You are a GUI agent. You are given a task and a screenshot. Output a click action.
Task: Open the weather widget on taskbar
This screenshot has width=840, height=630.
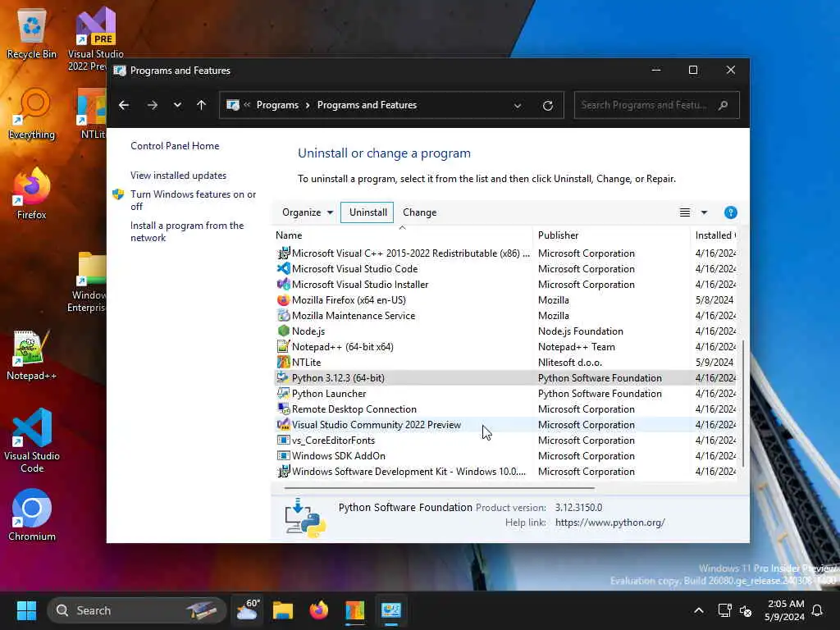[x=248, y=610]
